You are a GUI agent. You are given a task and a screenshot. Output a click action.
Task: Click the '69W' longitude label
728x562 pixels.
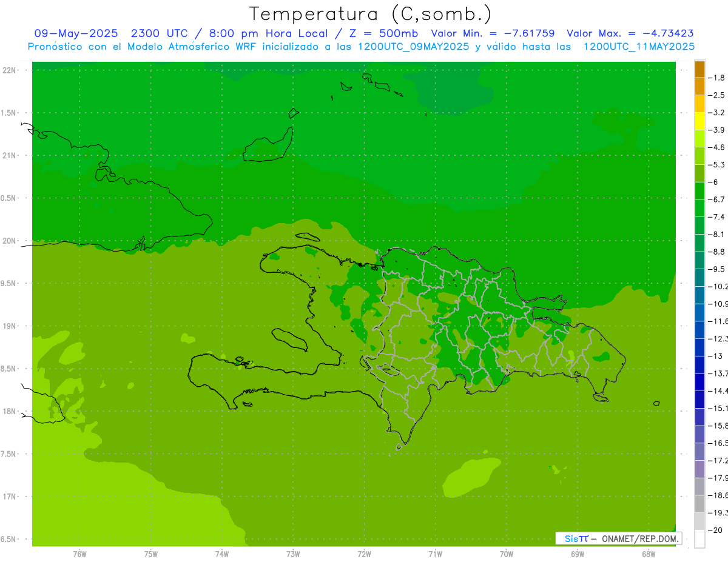click(578, 554)
